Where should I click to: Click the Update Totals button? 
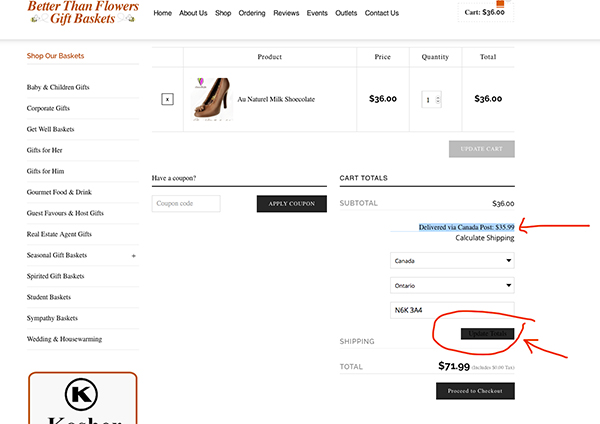(488, 333)
